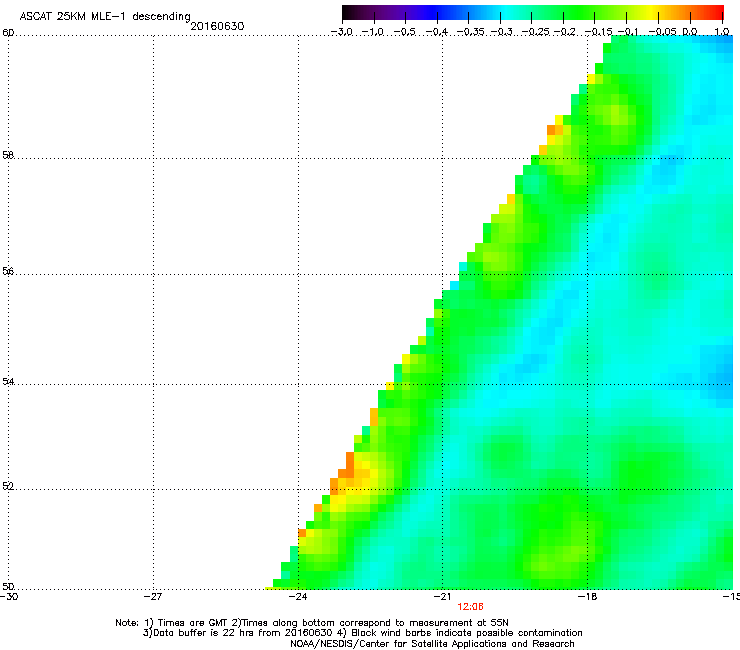The height and width of the screenshot is (650, 740).
Task: Click the latitude axis label 56
Action: point(8,271)
